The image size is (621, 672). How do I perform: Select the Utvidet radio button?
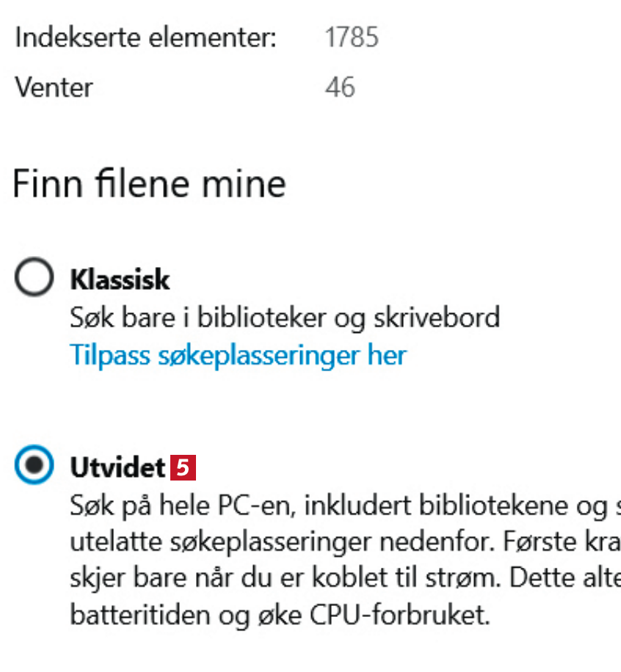34,467
